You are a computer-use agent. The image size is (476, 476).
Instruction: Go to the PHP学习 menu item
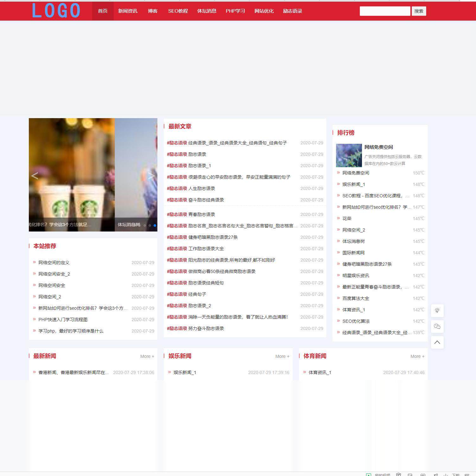(235, 11)
